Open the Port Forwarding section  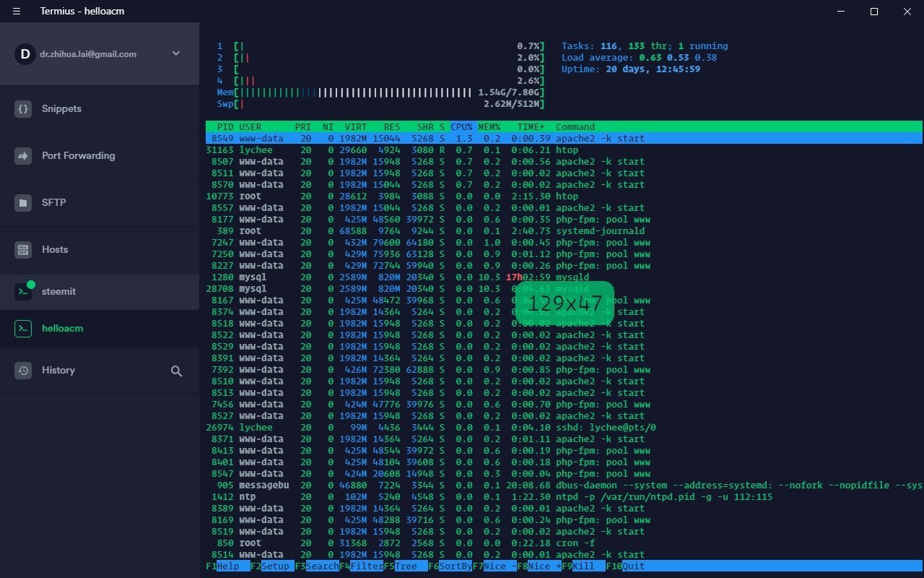[78, 156]
